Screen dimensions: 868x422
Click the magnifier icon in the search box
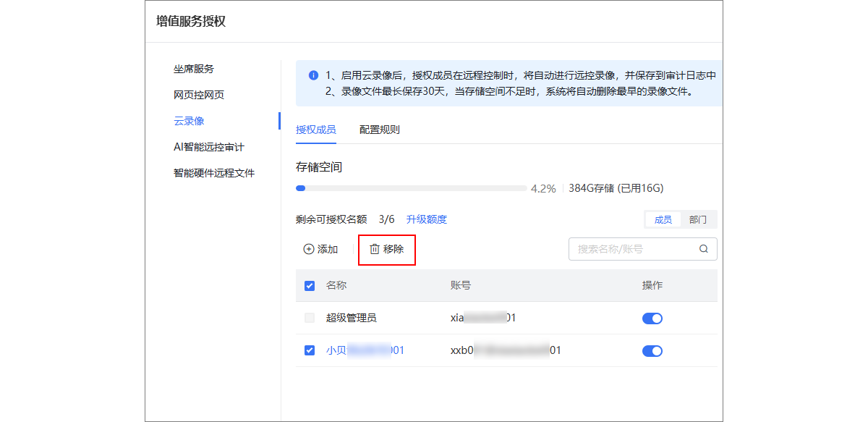coord(702,249)
